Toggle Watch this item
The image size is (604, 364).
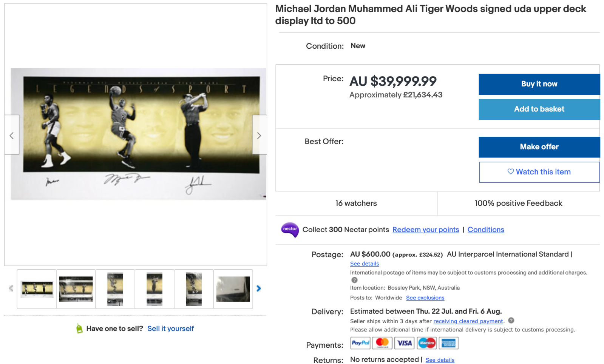click(539, 172)
